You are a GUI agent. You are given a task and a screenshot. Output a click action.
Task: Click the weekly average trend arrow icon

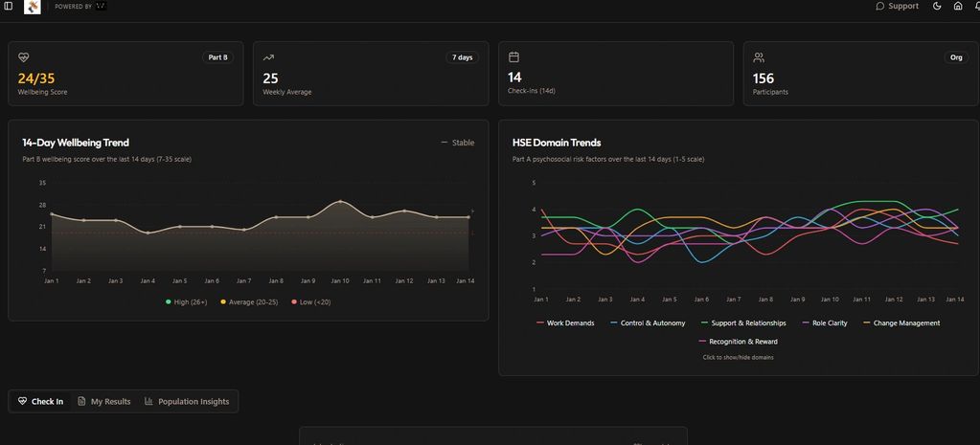pos(269,57)
